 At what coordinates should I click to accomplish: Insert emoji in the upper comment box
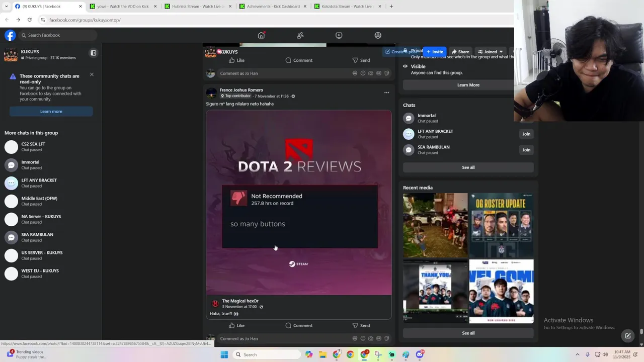tap(363, 73)
